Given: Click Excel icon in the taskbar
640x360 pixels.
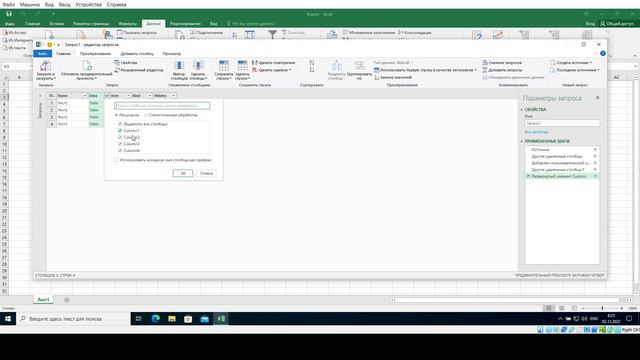Looking at the screenshot, I should point(221,319).
